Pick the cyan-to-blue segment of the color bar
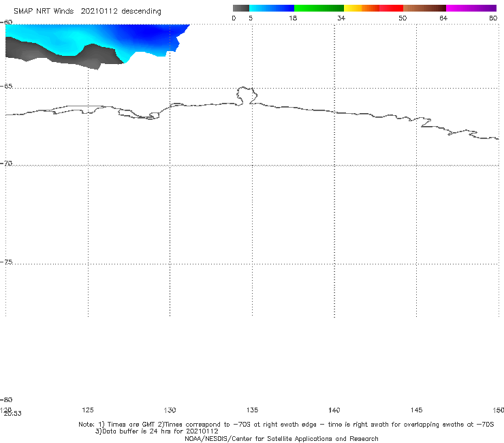The height and width of the screenshot is (443, 504). tap(272, 8)
